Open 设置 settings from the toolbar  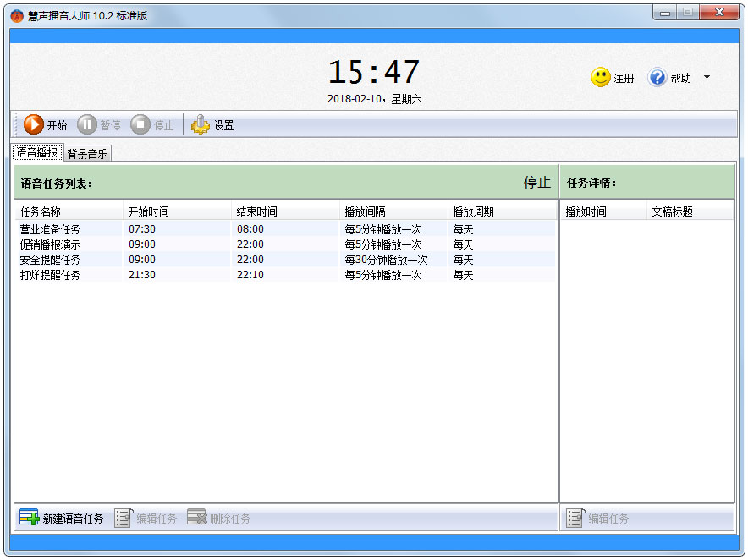[201, 125]
